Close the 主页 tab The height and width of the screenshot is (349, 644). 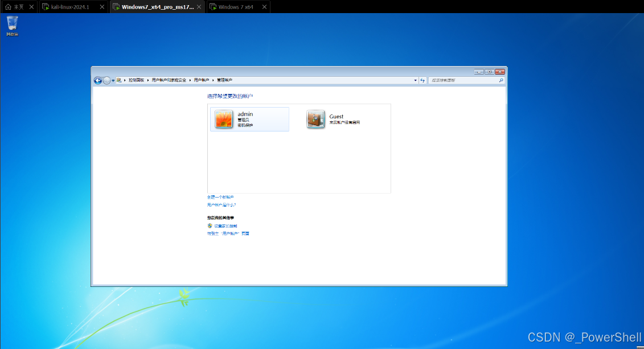click(x=31, y=7)
